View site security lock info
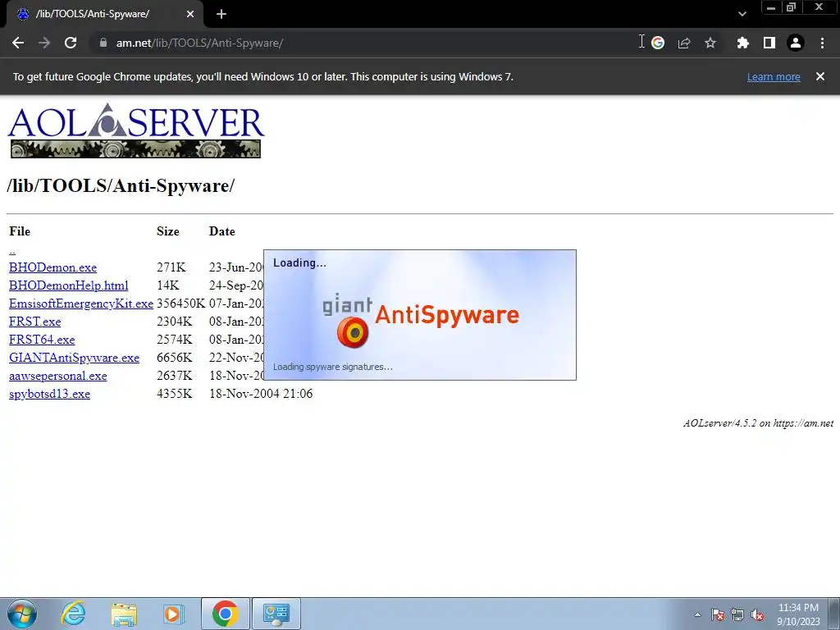The image size is (840, 630). [103, 43]
